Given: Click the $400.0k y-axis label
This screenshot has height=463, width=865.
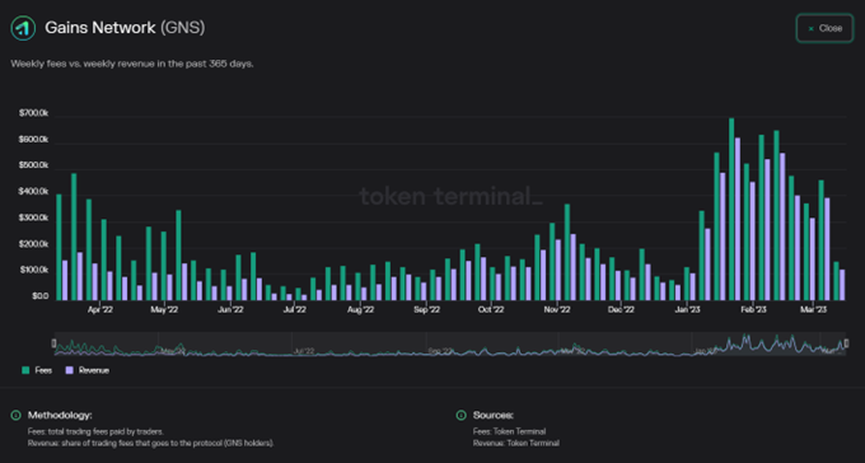Looking at the screenshot, I should point(33,191).
